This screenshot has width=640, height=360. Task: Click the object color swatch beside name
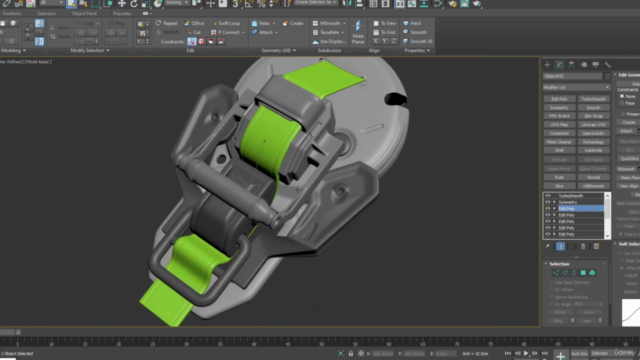point(607,76)
